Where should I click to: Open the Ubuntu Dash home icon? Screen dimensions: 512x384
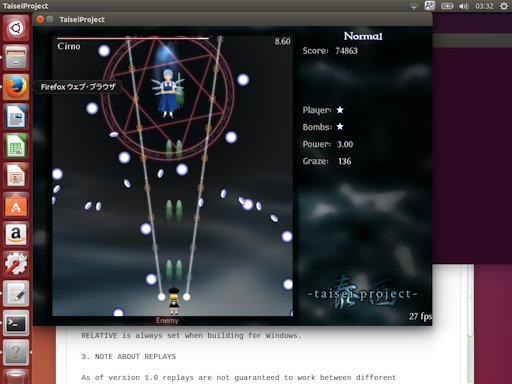point(16,28)
